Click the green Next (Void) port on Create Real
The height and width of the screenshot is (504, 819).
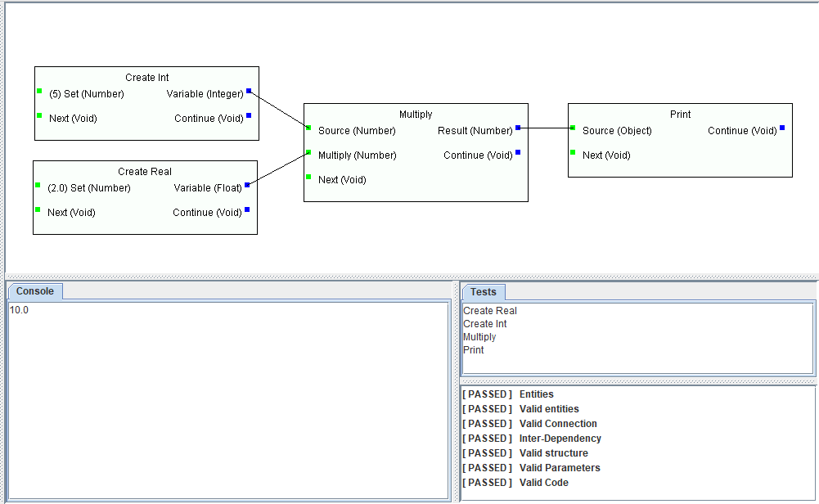tap(38, 209)
